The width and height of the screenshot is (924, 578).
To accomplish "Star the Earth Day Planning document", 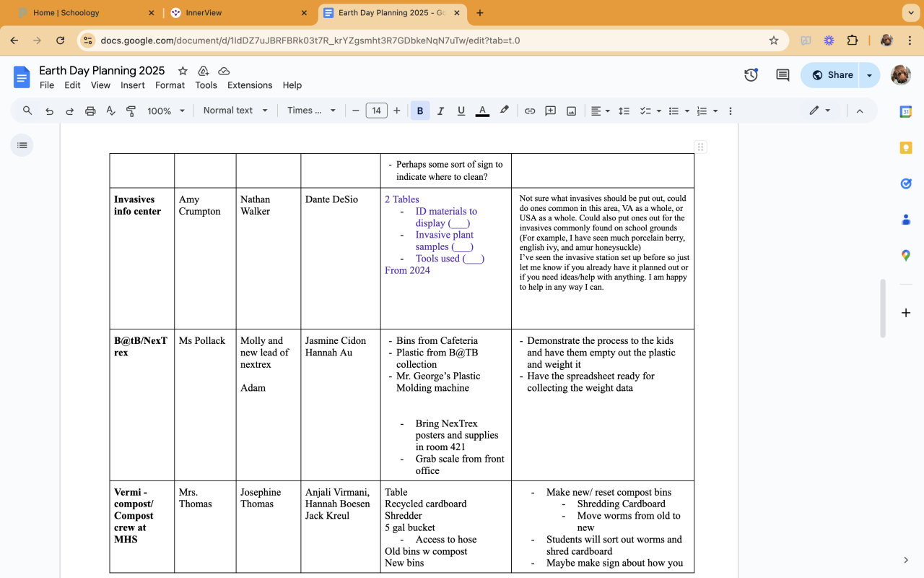I will [183, 71].
